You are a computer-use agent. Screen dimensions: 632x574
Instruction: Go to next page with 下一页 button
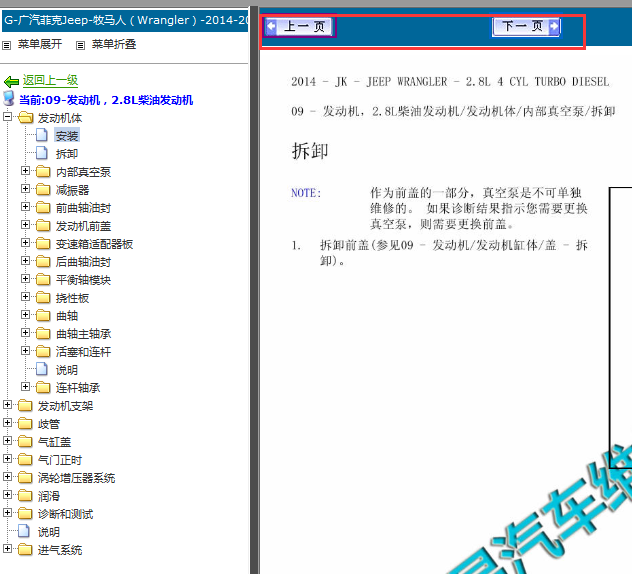point(526,27)
